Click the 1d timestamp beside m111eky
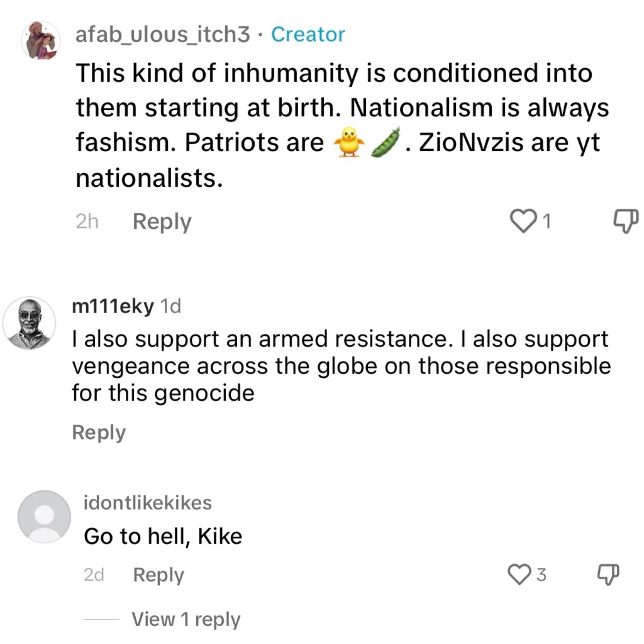Screen dimensions: 644x644 point(170,306)
